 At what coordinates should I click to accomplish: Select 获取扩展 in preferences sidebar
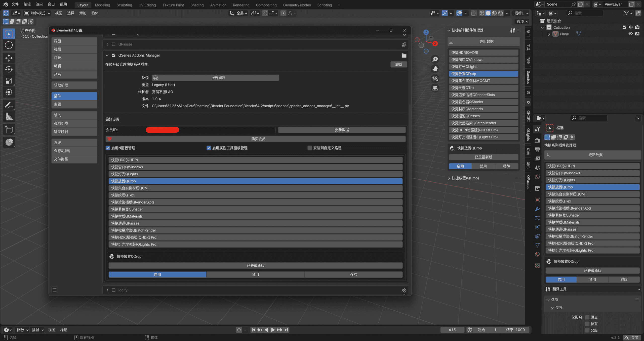74,85
